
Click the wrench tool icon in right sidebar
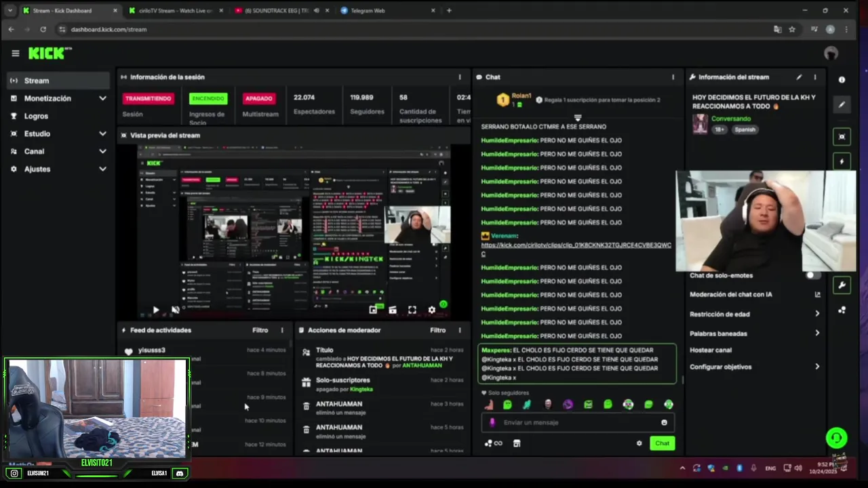[x=842, y=285]
